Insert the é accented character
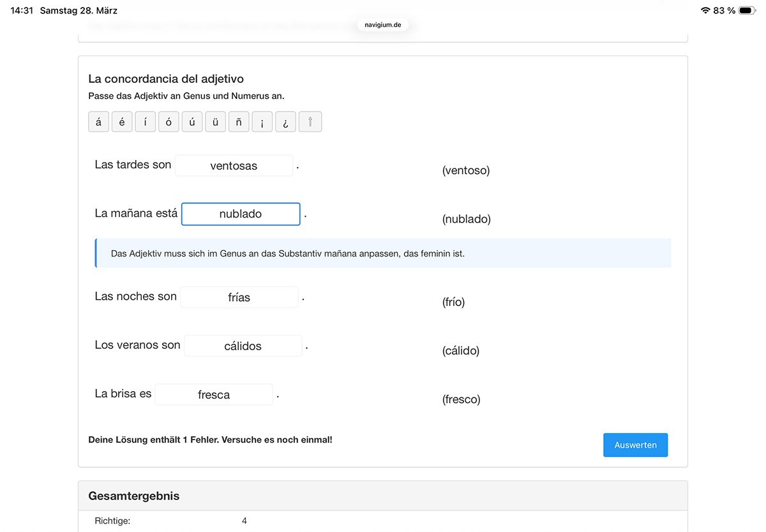Image resolution: width=766 pixels, height=532 pixels. (122, 122)
